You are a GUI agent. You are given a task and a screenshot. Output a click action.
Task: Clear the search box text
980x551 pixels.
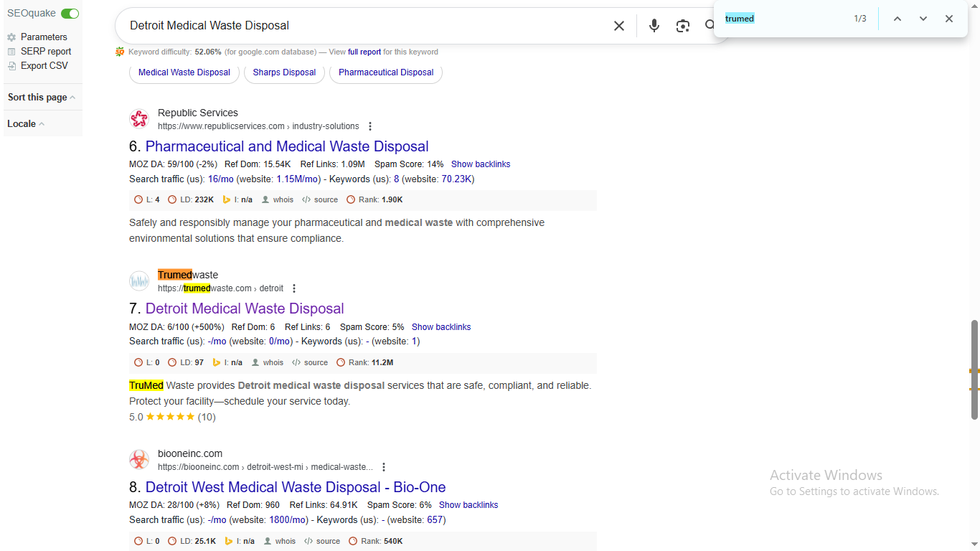[618, 26]
